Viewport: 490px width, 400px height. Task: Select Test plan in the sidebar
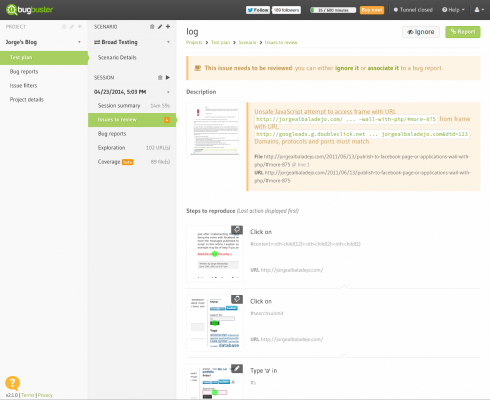44,57
